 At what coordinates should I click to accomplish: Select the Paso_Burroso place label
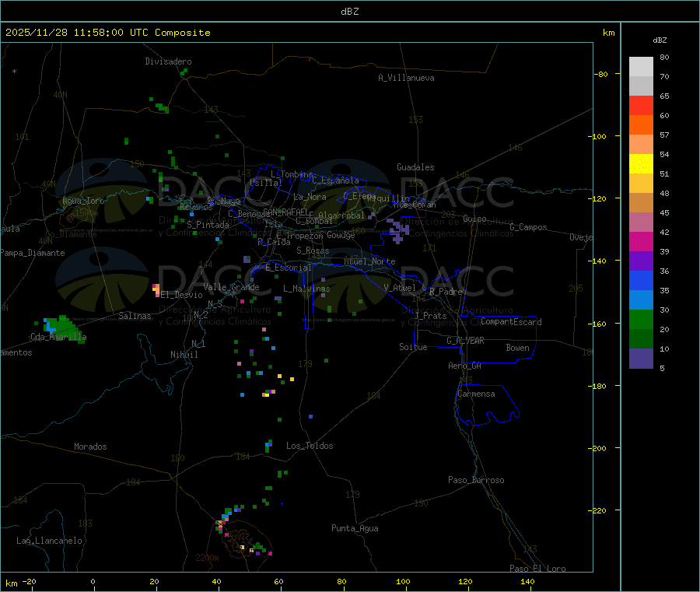point(476,480)
